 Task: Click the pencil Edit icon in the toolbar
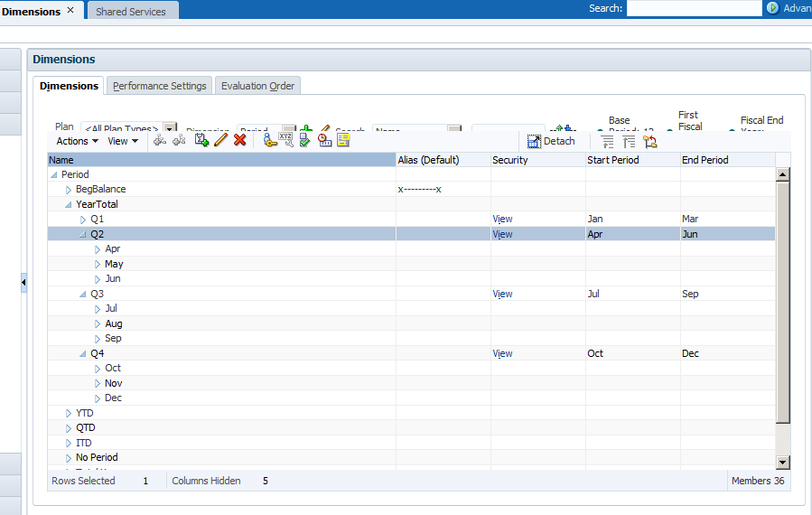[220, 140]
